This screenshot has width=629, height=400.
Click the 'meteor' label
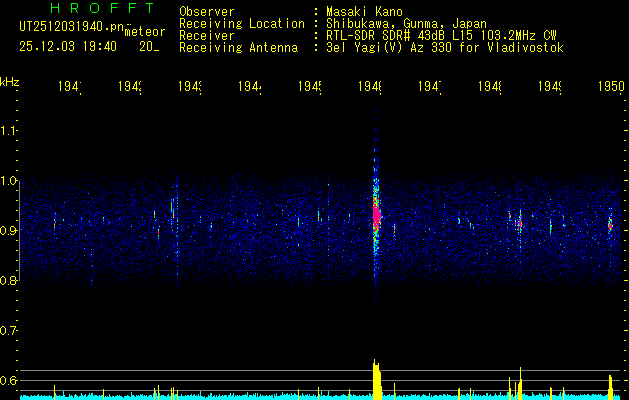pyautogui.click(x=145, y=32)
